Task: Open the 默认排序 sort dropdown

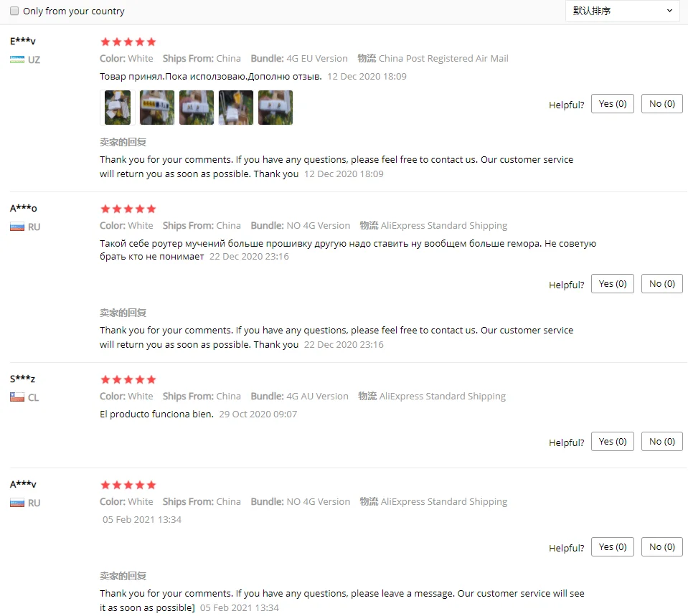Action: pos(622,11)
